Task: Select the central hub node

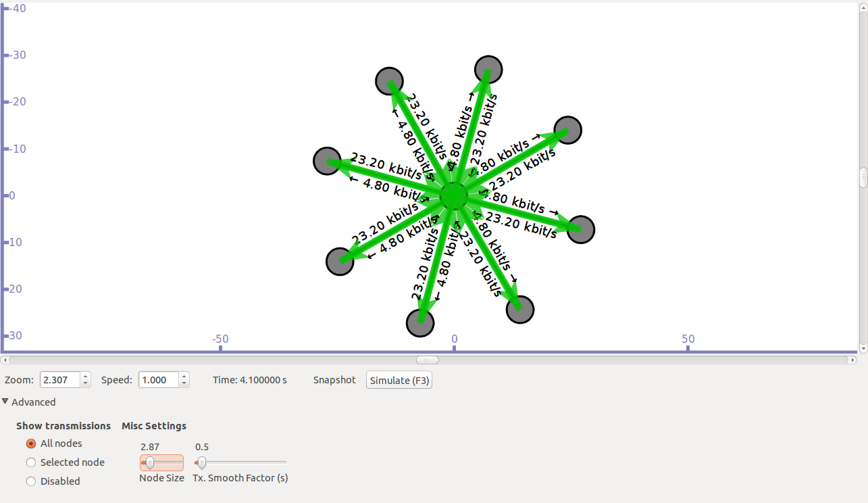Action: point(454,197)
